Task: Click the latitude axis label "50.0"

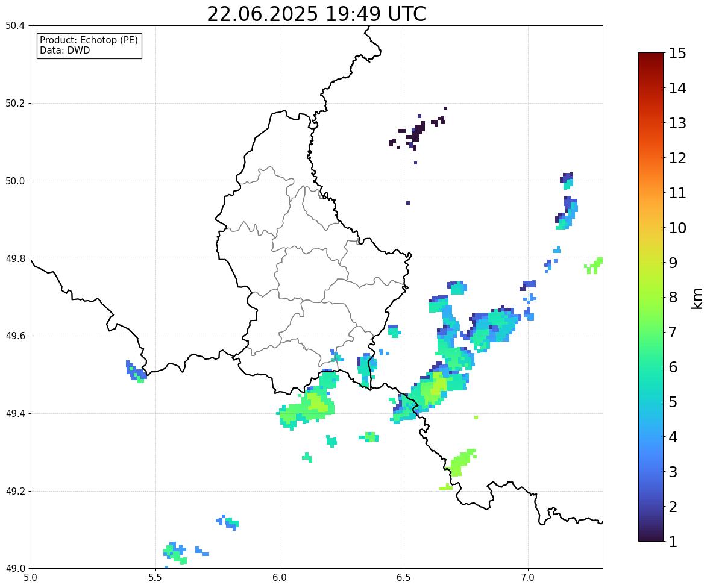Action: [15, 181]
